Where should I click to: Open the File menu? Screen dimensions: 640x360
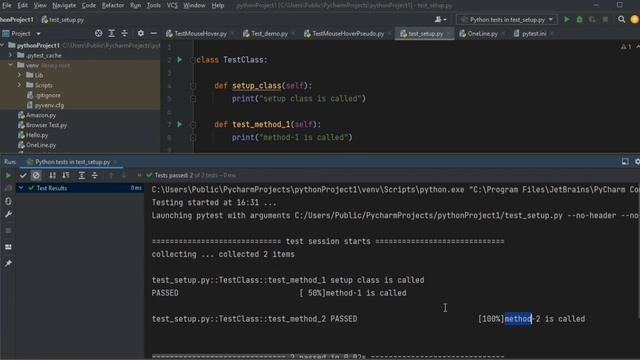coord(7,5)
